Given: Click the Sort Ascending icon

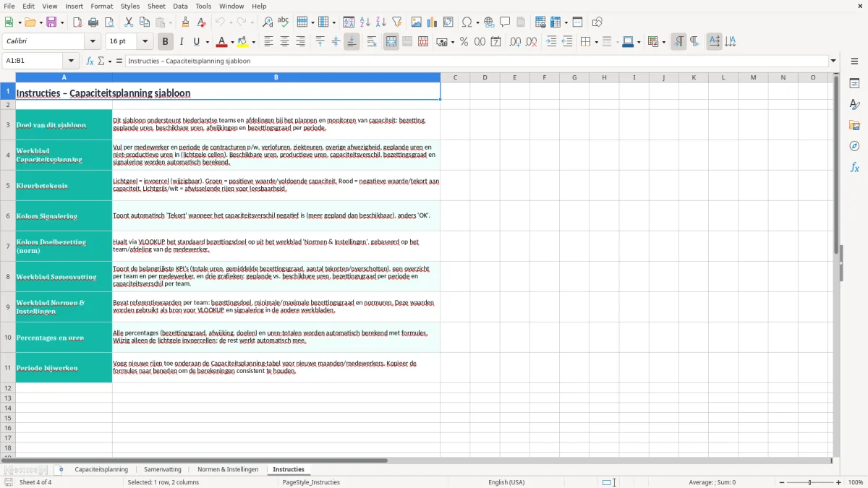Looking at the screenshot, I should 365,22.
